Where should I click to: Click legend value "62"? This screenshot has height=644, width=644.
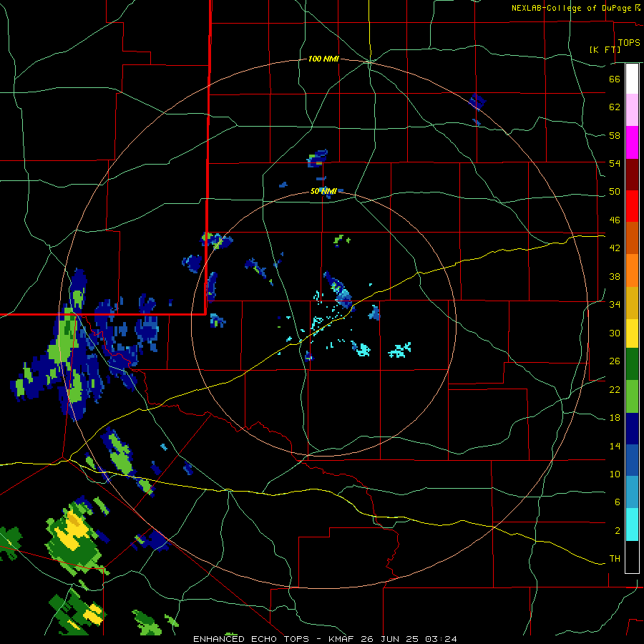point(615,107)
